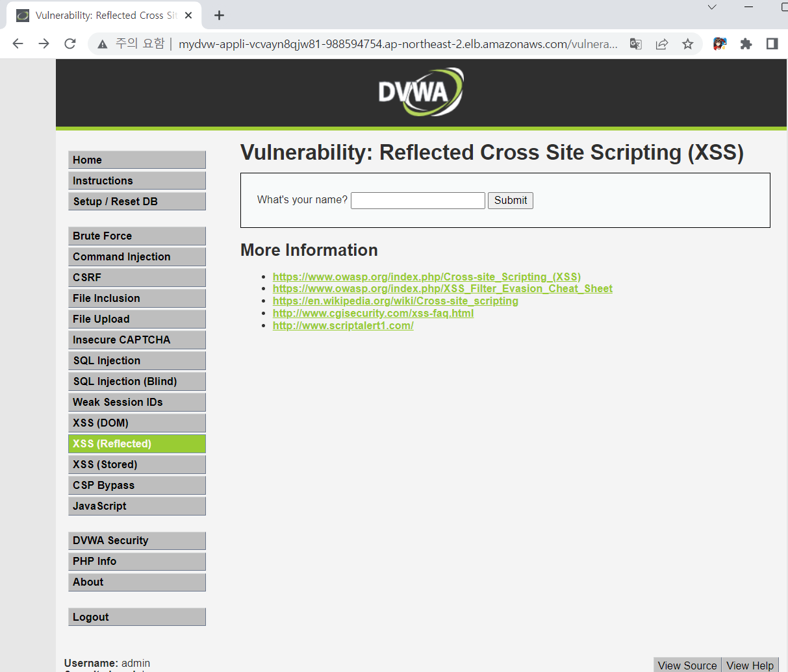Bookmark this page with the star icon
The height and width of the screenshot is (672, 788).
pos(687,44)
